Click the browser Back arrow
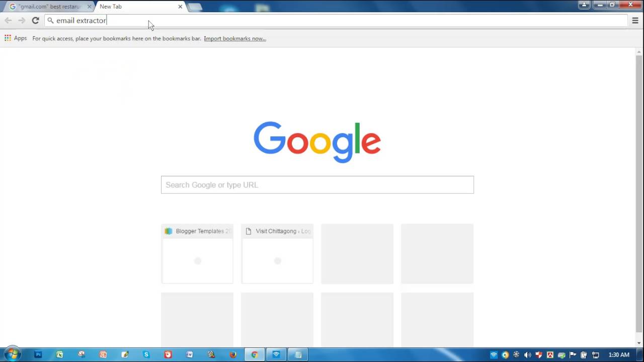644x362 pixels. 8,21
